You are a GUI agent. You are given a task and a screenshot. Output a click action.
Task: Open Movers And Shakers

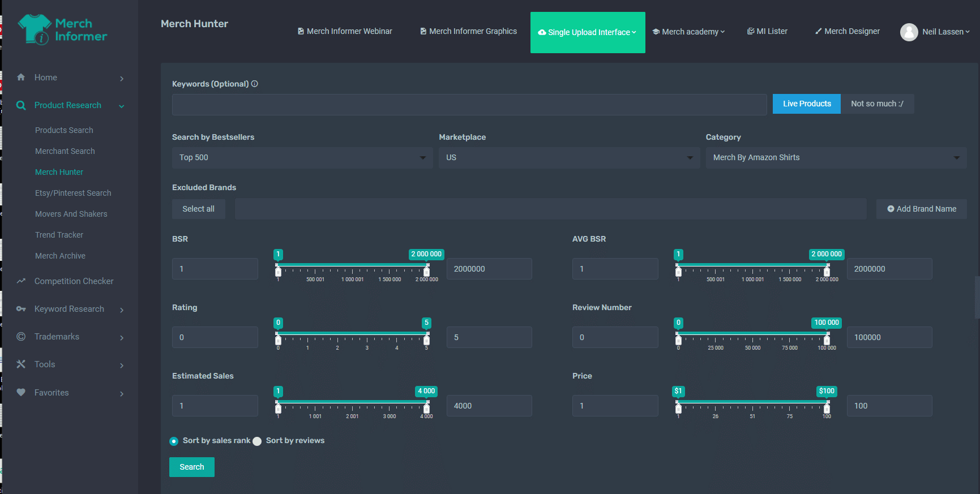(71, 214)
